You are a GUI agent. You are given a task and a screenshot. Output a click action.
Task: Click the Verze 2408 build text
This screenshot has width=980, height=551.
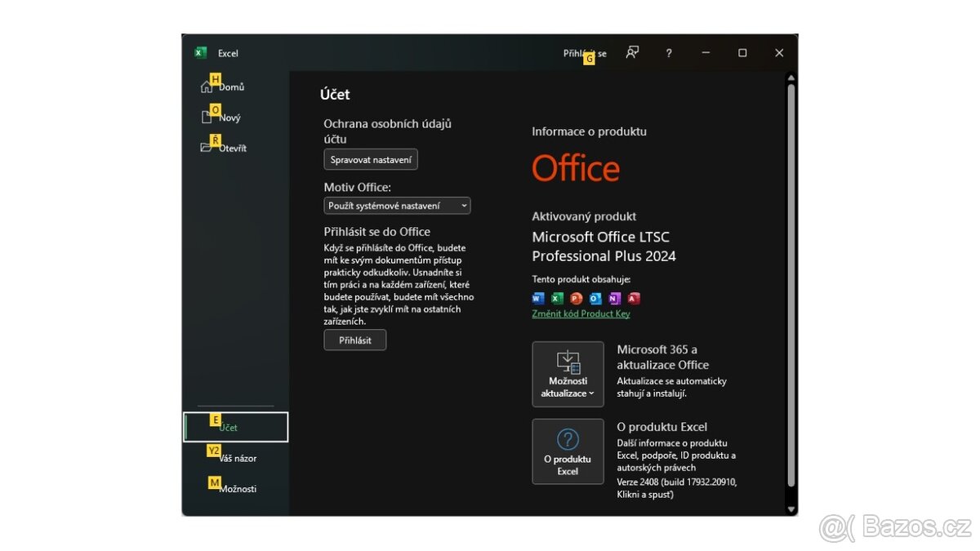point(677,488)
